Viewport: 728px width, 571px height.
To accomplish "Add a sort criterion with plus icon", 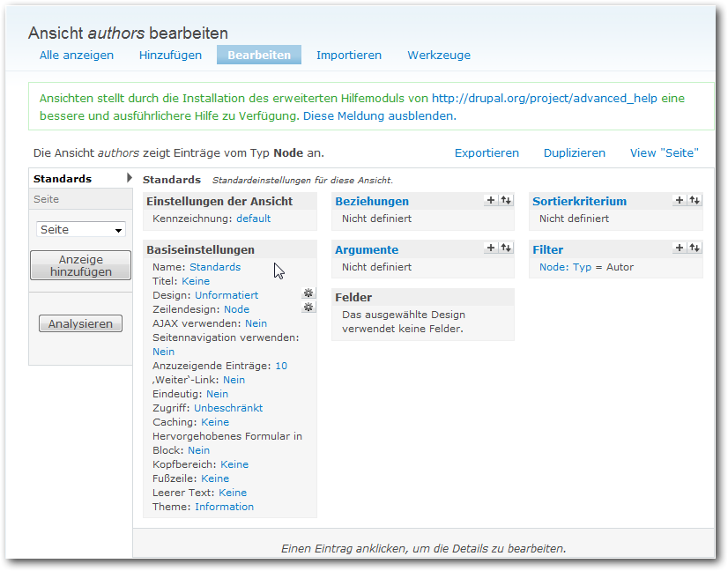I will [x=680, y=200].
